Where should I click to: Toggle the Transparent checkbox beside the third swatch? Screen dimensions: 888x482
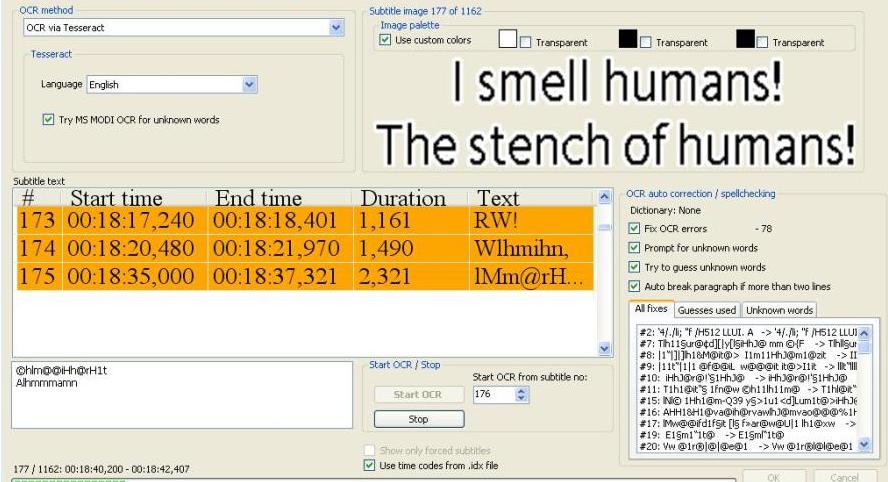pos(762,42)
